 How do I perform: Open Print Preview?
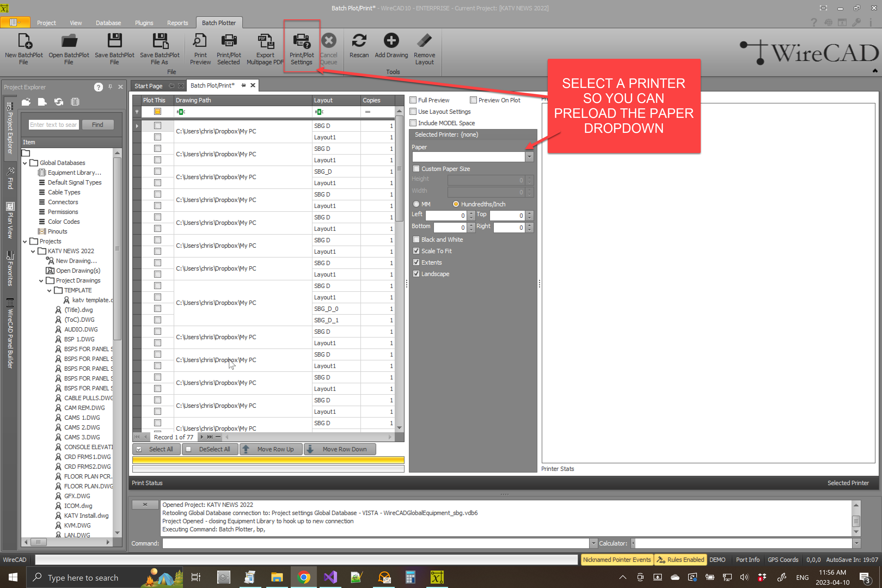200,49
